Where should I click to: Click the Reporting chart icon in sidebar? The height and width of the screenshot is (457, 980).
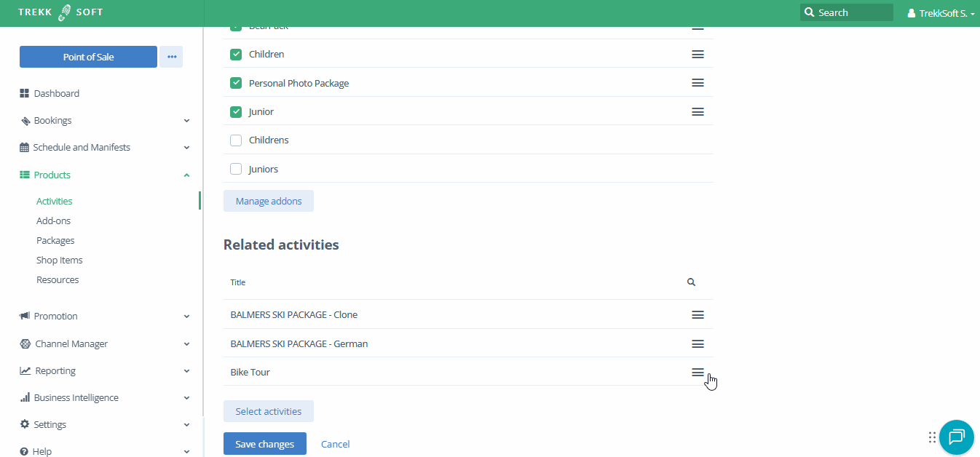(x=24, y=370)
